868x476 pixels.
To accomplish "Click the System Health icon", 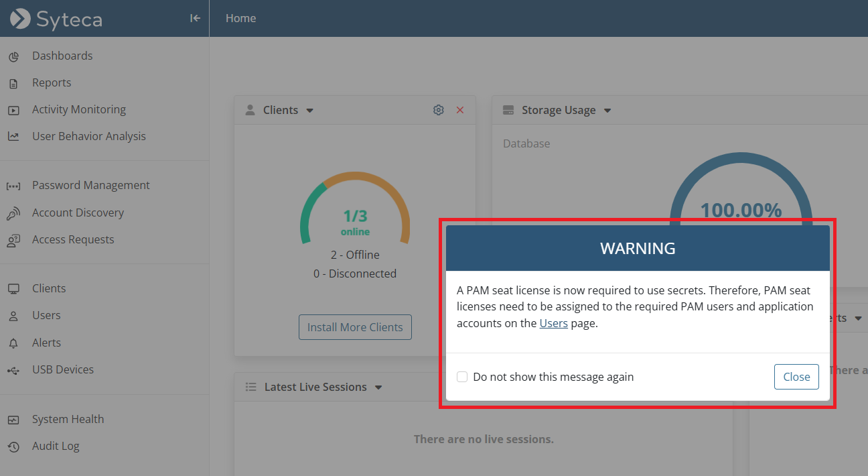I will 13,420.
